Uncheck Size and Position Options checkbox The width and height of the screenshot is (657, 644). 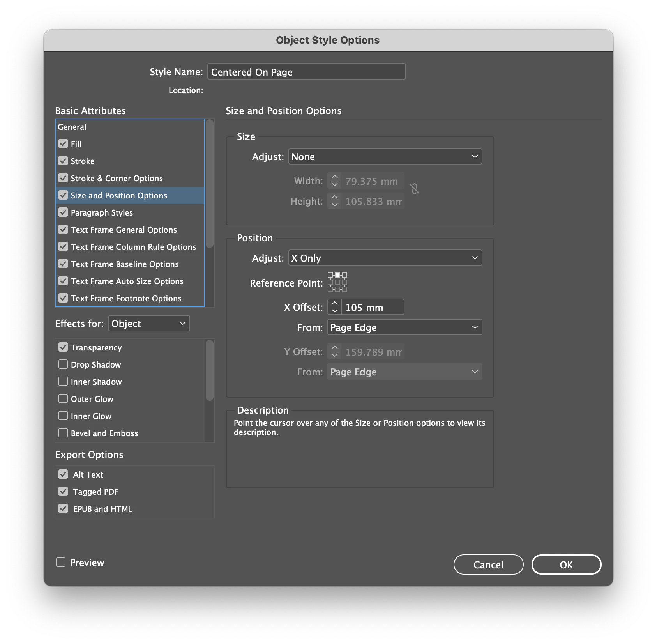click(63, 195)
